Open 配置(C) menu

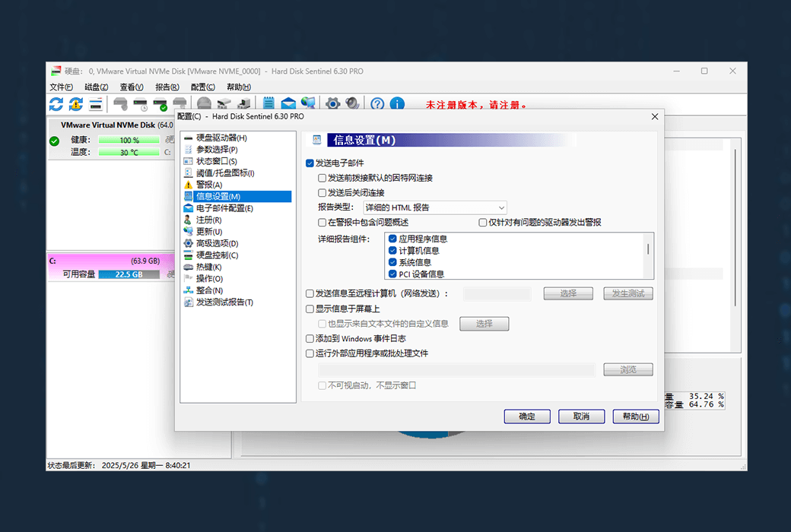point(203,87)
